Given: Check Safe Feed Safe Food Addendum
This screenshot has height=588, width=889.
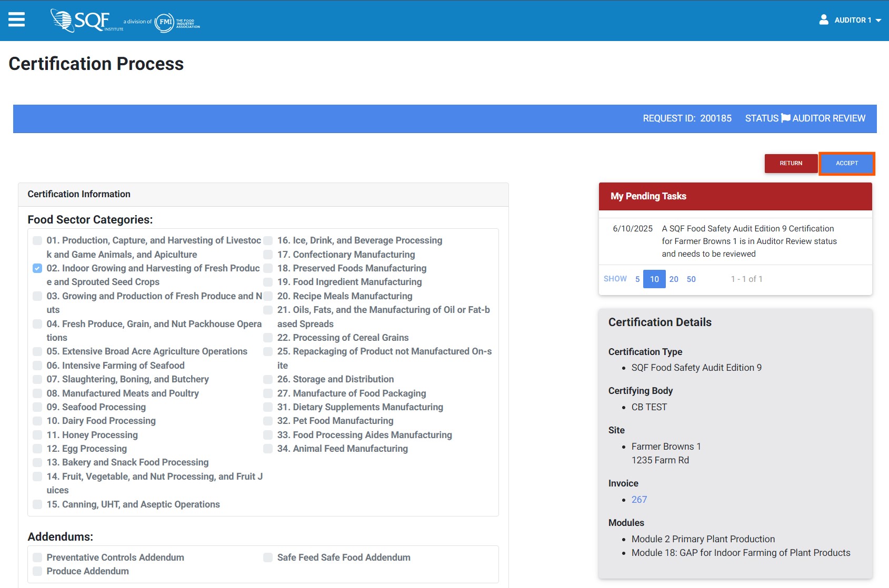Looking at the screenshot, I should [x=268, y=557].
